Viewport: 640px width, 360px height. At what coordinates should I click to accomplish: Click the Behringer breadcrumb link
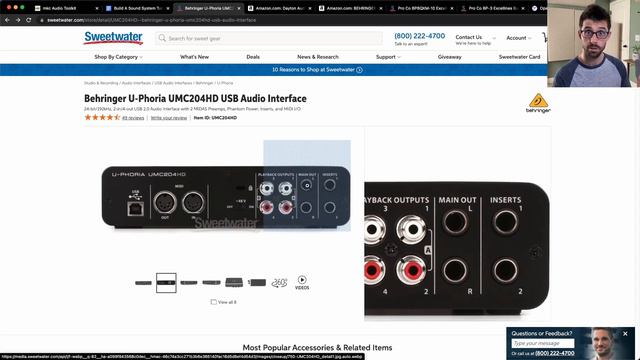click(x=204, y=83)
